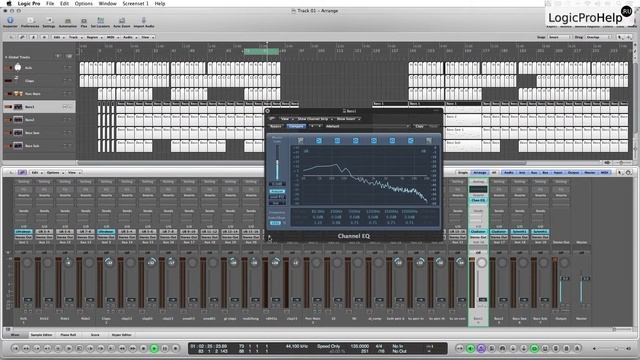Open the Edit menu in the menu bar
The width and height of the screenshot is (640, 360).
click(x=64, y=3)
